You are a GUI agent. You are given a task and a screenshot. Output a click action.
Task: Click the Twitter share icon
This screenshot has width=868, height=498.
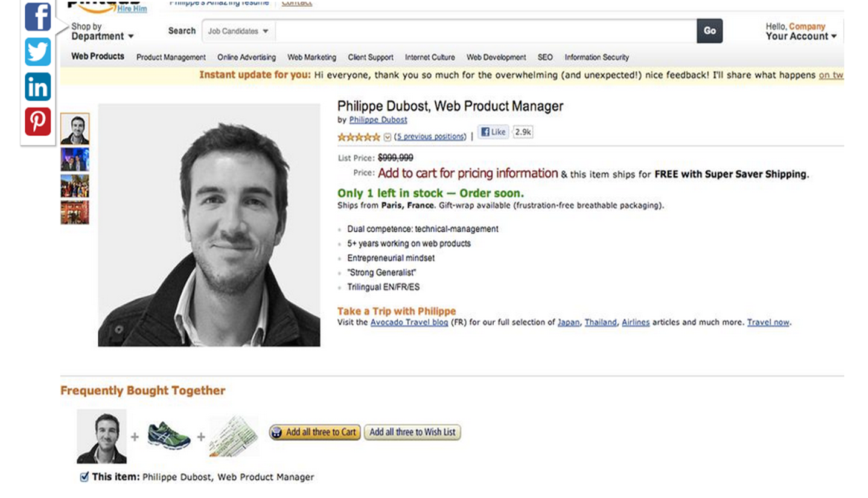tap(37, 52)
